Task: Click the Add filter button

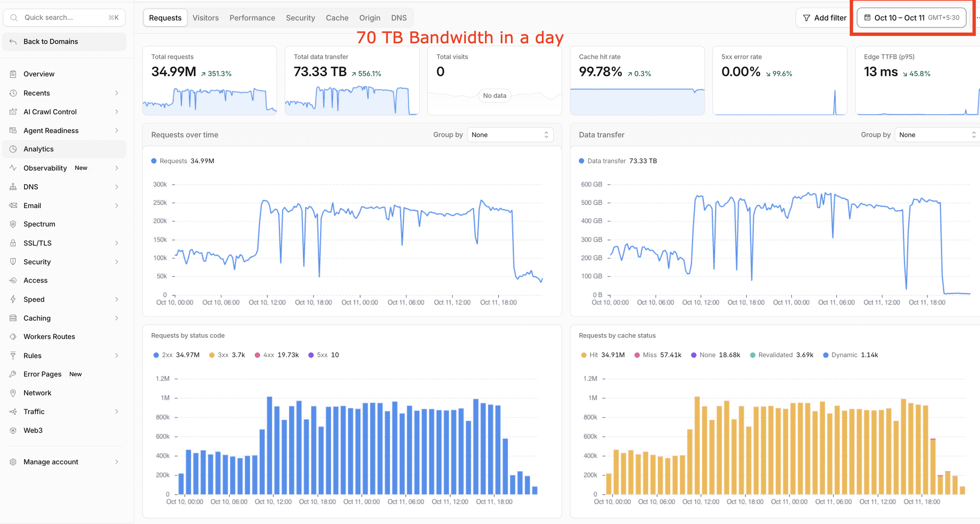Action: (x=825, y=18)
